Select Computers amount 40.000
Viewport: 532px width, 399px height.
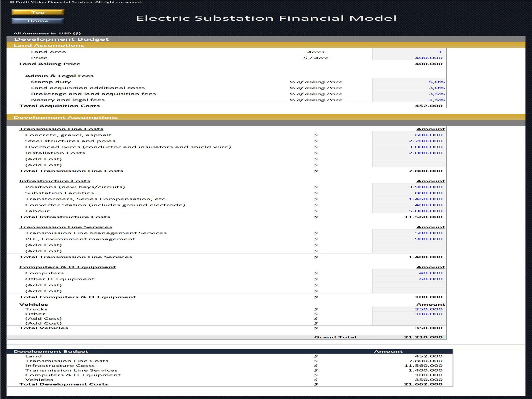(x=409, y=273)
